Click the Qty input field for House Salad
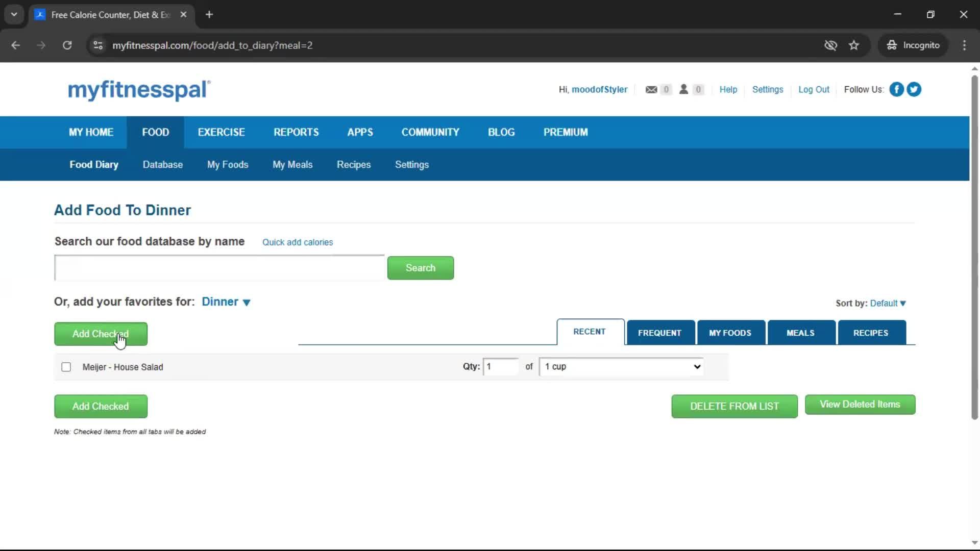980x551 pixels. point(501,366)
